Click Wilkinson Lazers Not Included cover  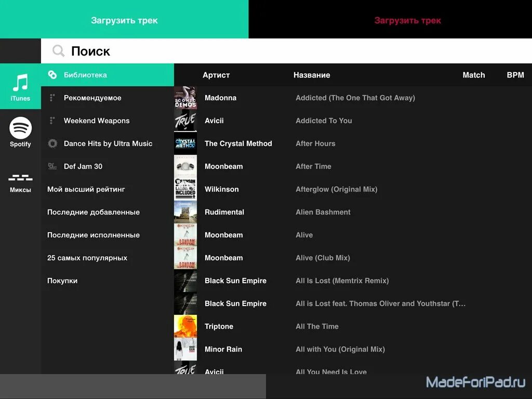pos(185,189)
